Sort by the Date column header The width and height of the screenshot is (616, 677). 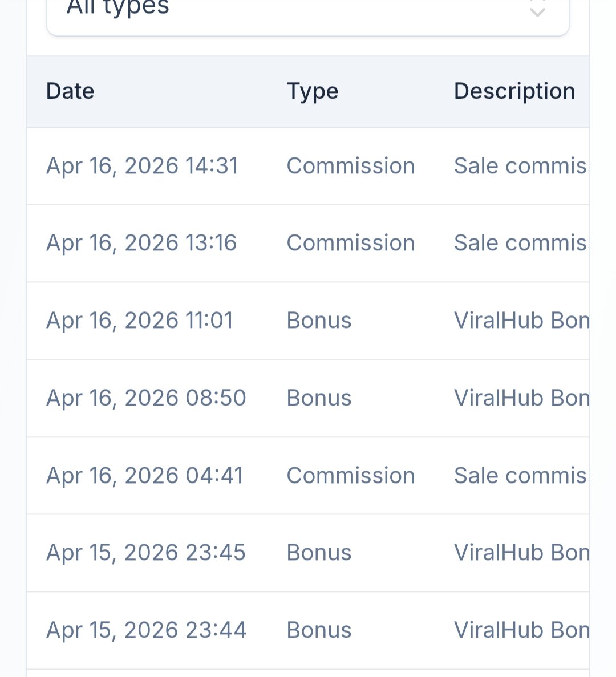pyautogui.click(x=70, y=91)
